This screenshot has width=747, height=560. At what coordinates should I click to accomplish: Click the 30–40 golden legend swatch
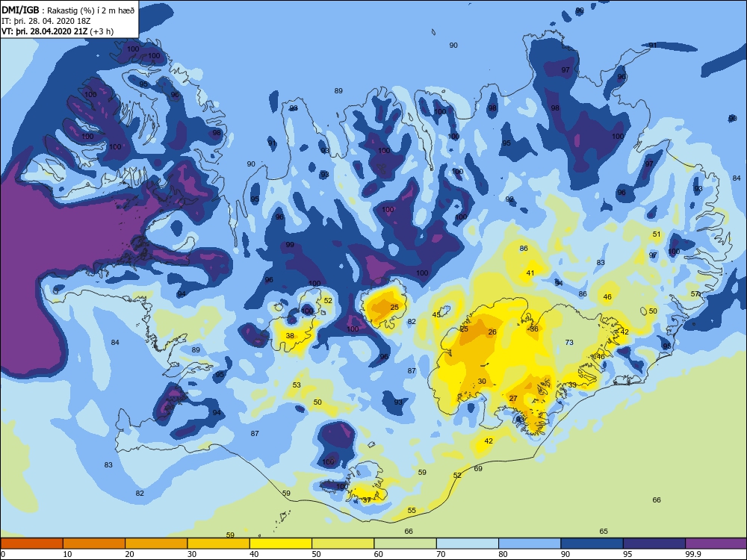(219, 544)
